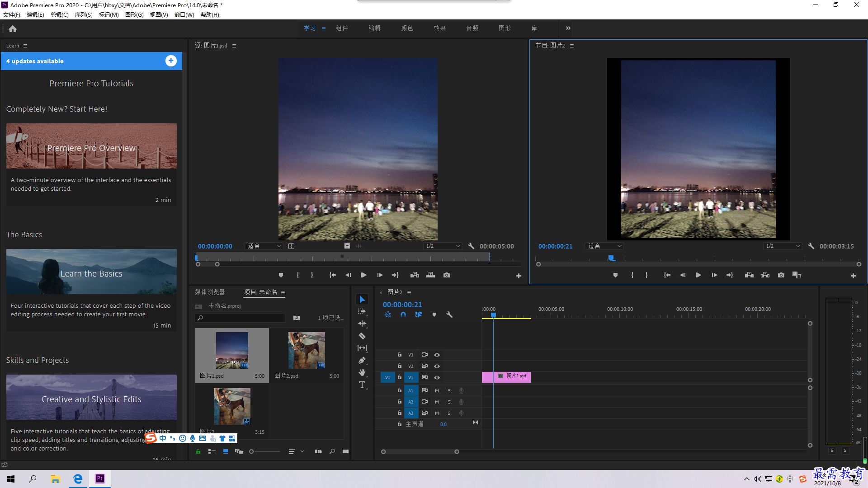Open program monitor button editor plus
The height and width of the screenshot is (488, 868).
click(853, 276)
